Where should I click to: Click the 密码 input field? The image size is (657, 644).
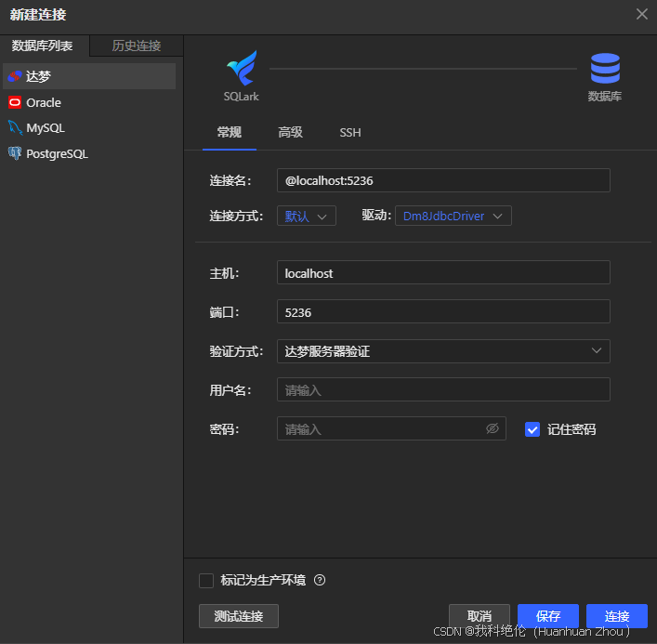click(x=391, y=428)
